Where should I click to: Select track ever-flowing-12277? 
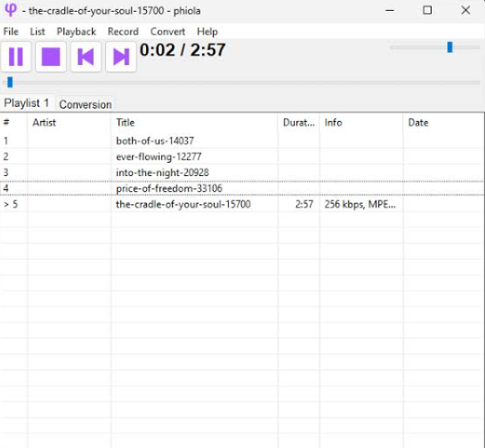pyautogui.click(x=242, y=157)
